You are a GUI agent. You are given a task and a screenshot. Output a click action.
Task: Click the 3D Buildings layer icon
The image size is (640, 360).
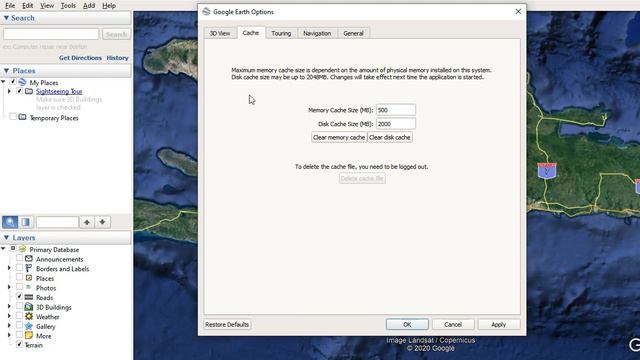[x=29, y=307]
